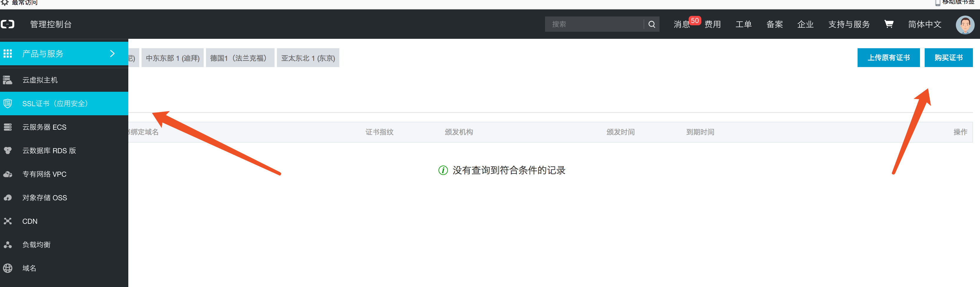Click 颁发机构 column header
The width and height of the screenshot is (980, 287).
pos(459,132)
